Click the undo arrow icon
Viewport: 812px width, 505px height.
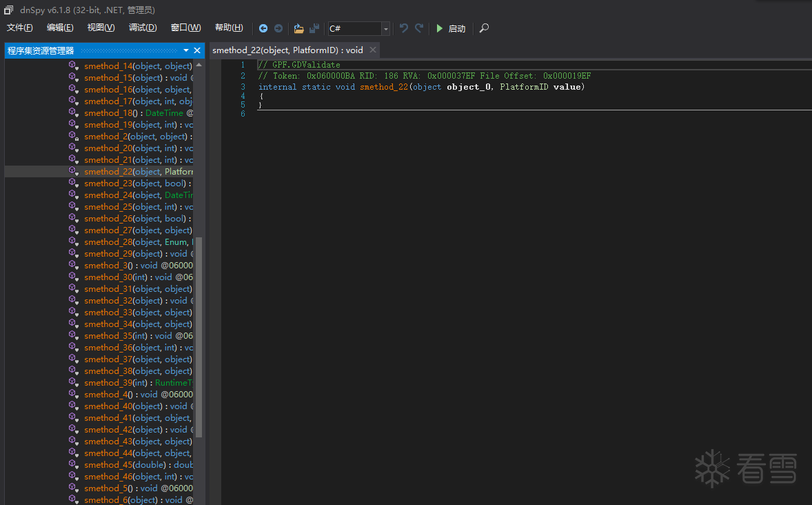(404, 28)
